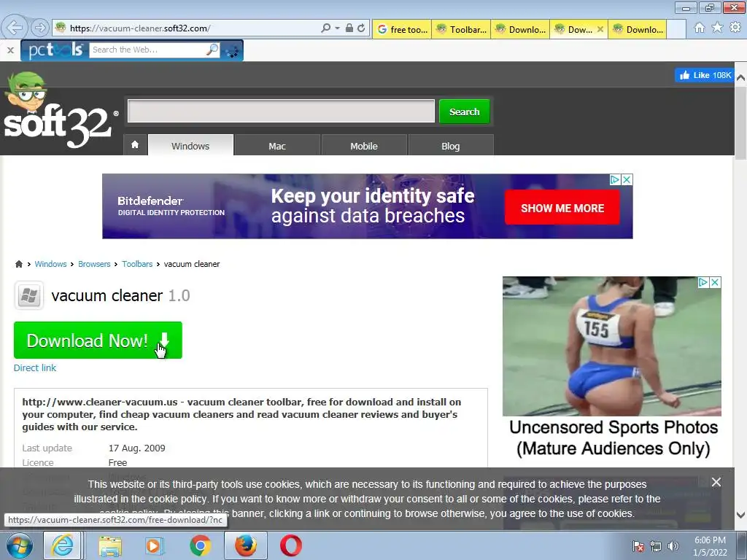
Task: Click the address bar search magnifier icon
Action: 325,28
